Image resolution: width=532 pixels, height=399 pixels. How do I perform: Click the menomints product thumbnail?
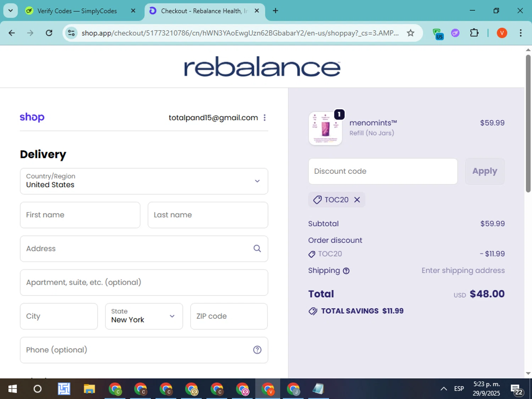[325, 128]
